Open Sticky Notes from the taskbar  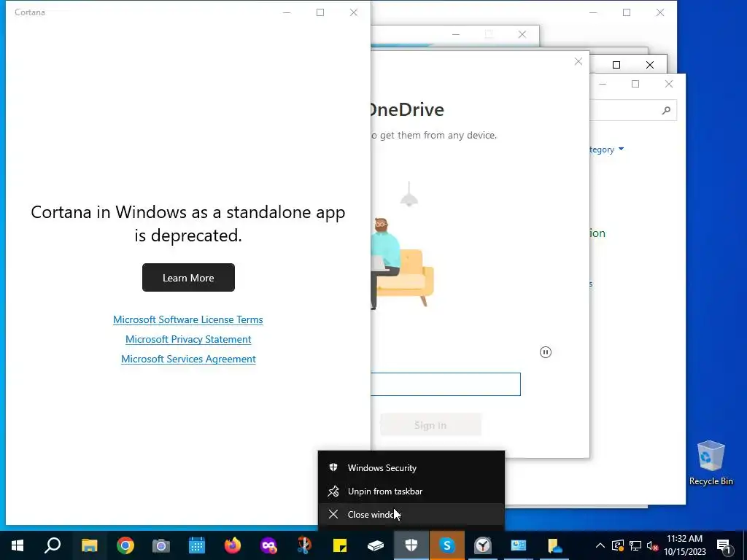tap(340, 545)
